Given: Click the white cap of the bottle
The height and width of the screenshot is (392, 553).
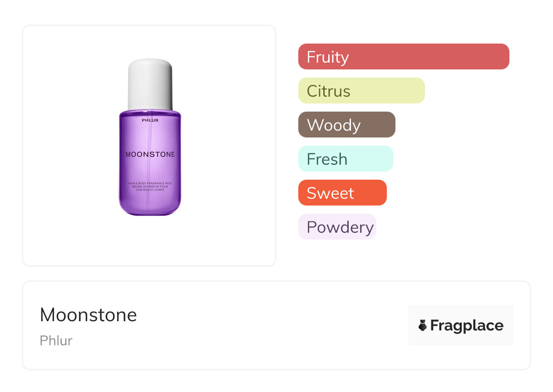Looking at the screenshot, I should (x=150, y=84).
